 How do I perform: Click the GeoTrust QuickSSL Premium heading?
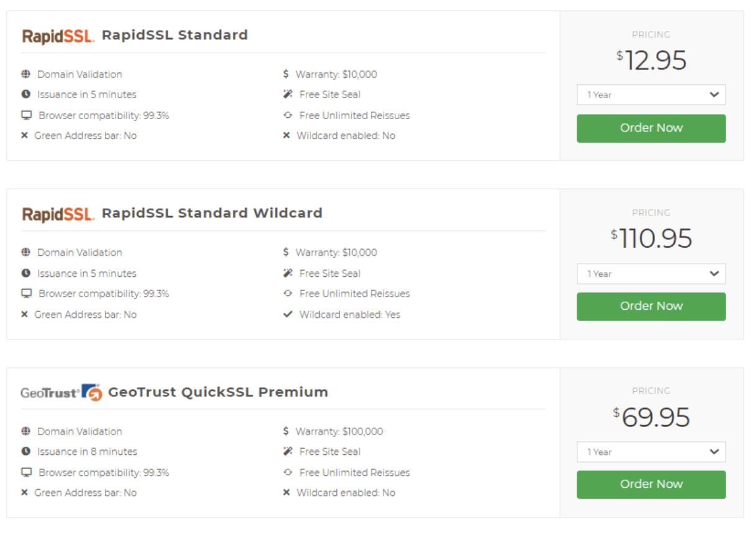pos(218,392)
